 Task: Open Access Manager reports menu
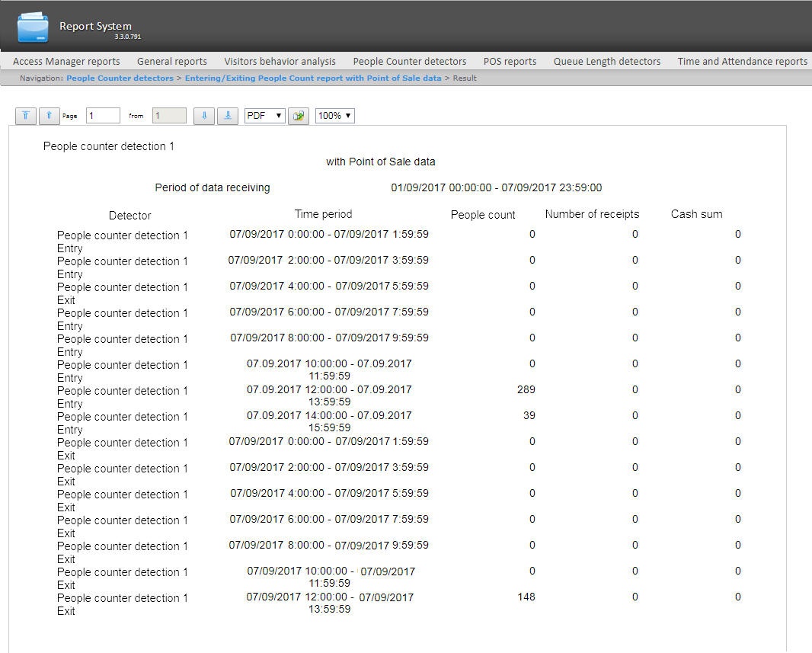(66, 61)
